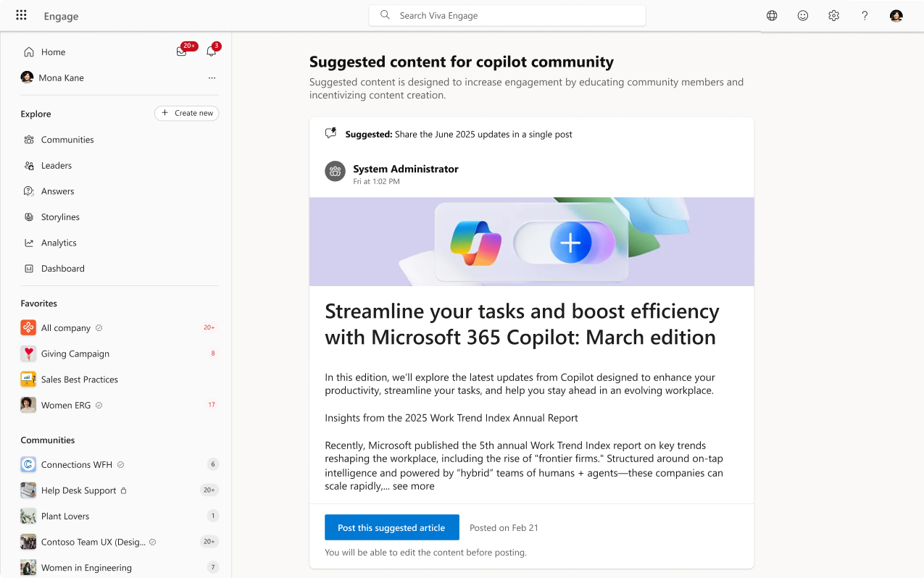Click the Help Desk Support icon
The image size is (924, 578).
(28, 490)
